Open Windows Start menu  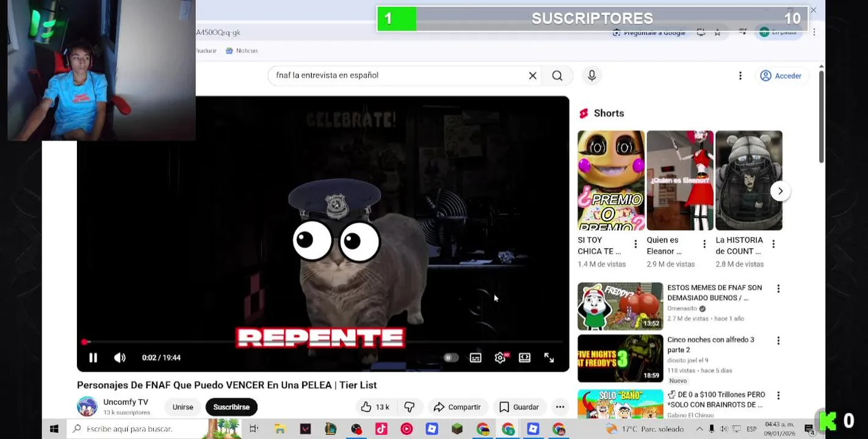coord(54,429)
